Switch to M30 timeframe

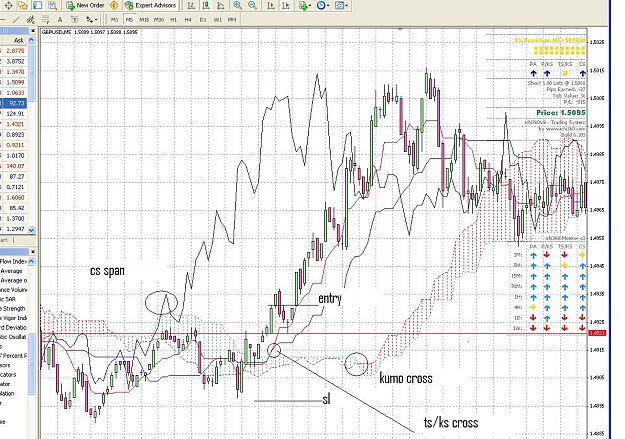159,20
